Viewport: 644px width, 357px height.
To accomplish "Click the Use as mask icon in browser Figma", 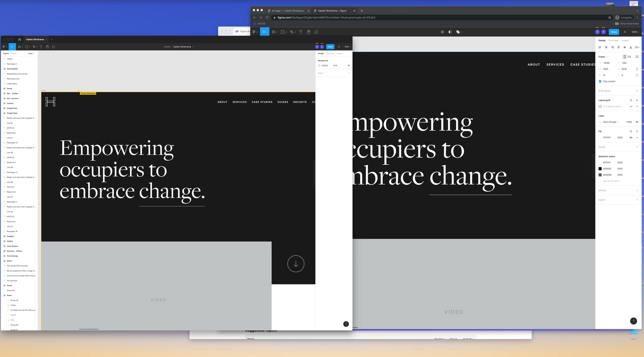I will [x=450, y=32].
